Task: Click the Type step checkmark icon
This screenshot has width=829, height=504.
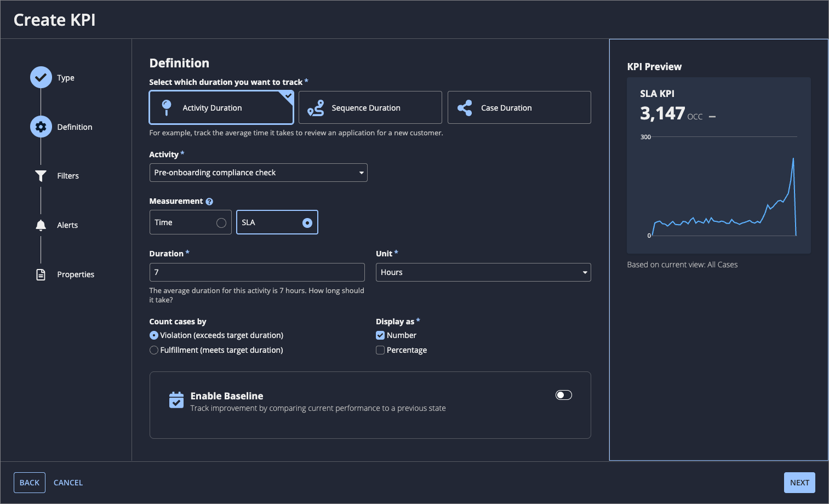Action: 41,78
